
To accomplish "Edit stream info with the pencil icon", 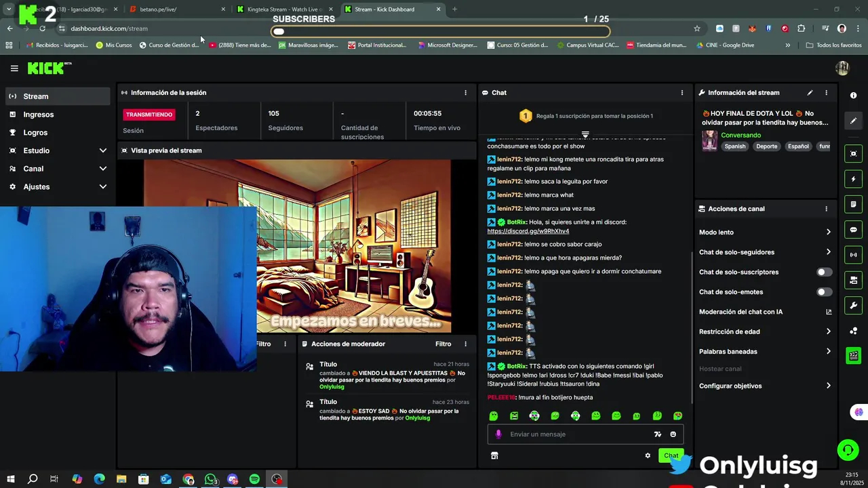I will click(810, 93).
